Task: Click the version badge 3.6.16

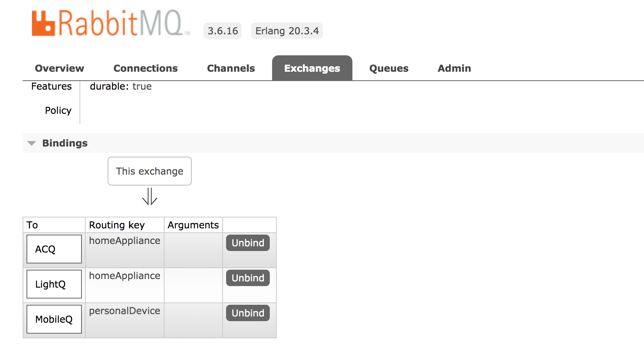Action: coord(222,31)
